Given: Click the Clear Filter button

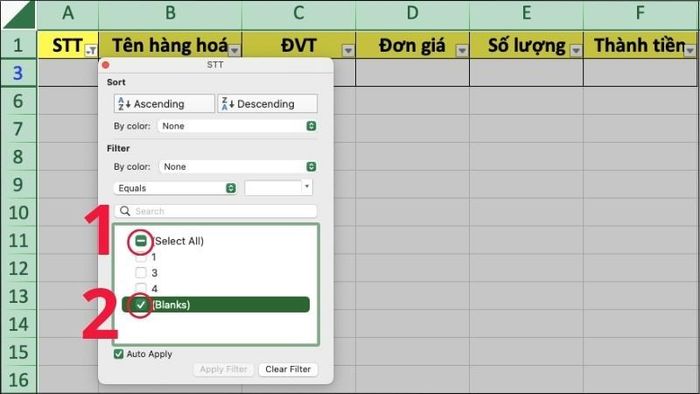Looking at the screenshot, I should (x=288, y=369).
